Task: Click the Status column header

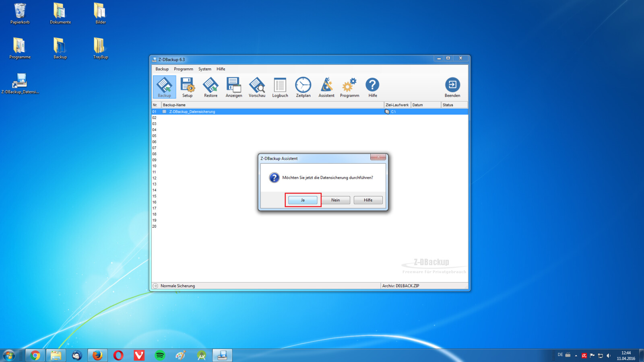Action: click(x=454, y=105)
